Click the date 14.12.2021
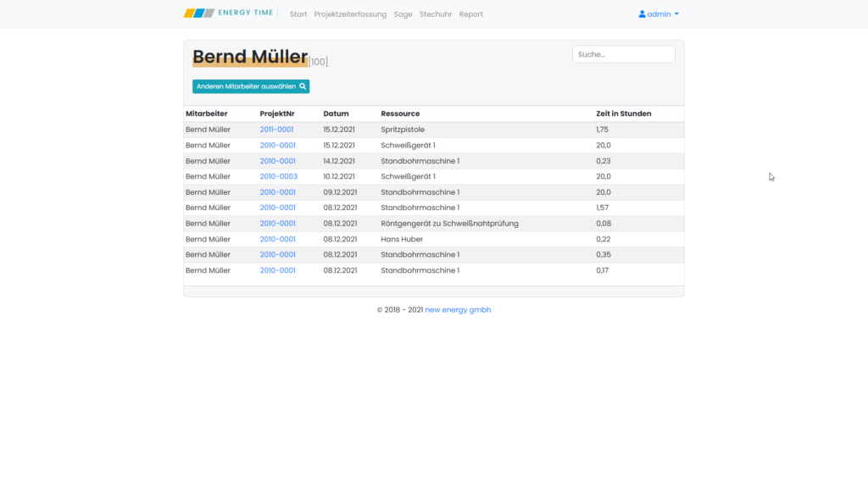The image size is (868, 488). (339, 161)
